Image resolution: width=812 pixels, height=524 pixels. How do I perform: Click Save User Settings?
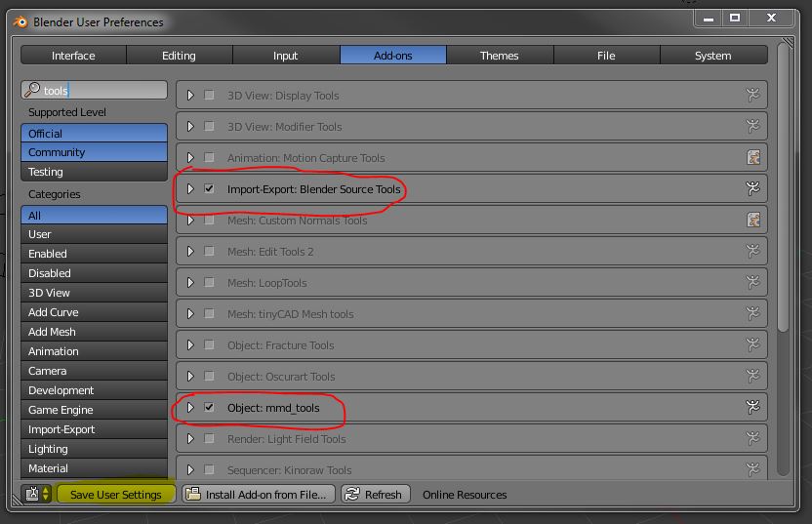(x=116, y=494)
